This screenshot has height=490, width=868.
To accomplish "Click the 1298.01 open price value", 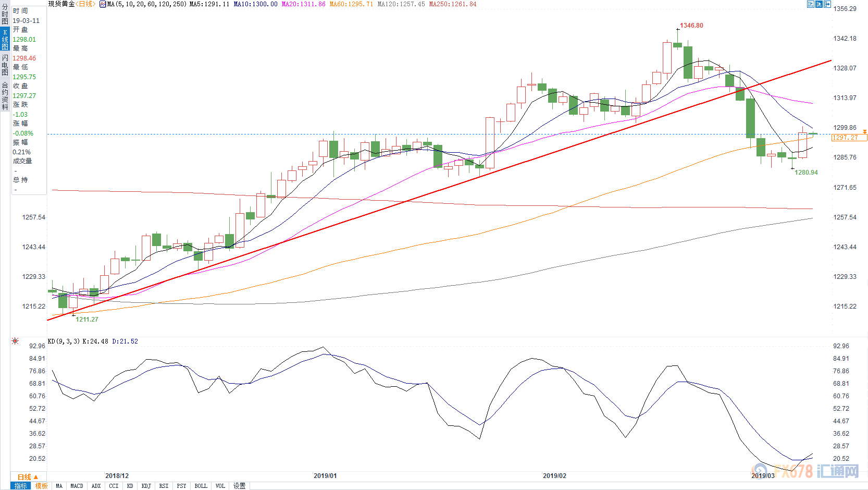I will [24, 40].
